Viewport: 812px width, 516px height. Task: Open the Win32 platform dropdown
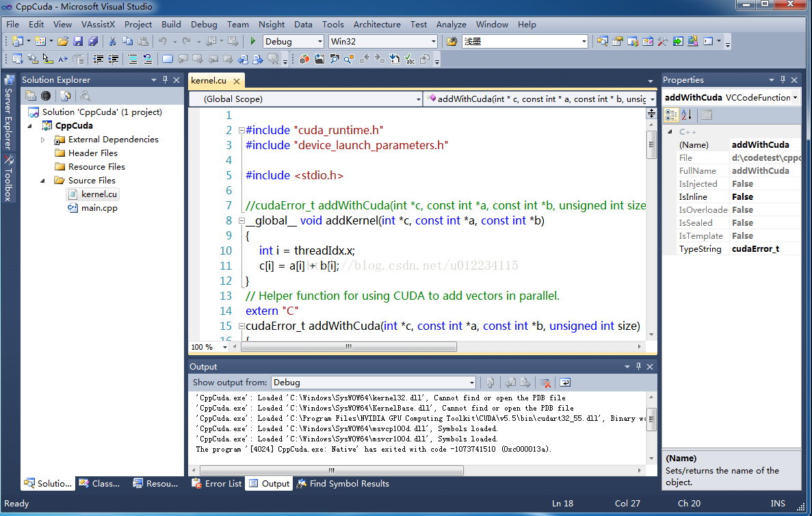pos(383,42)
